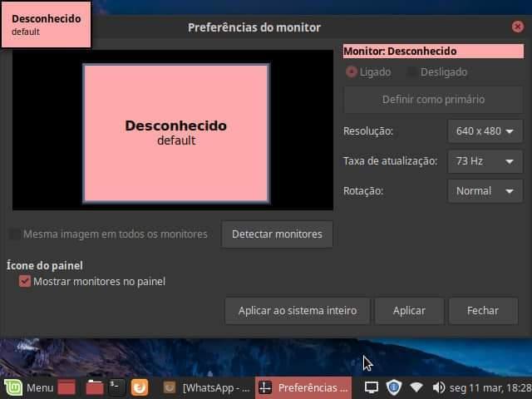This screenshot has width=532, height=399.
Task: Switch to the WhatsApp window in the taskbar
Action: pos(206,387)
